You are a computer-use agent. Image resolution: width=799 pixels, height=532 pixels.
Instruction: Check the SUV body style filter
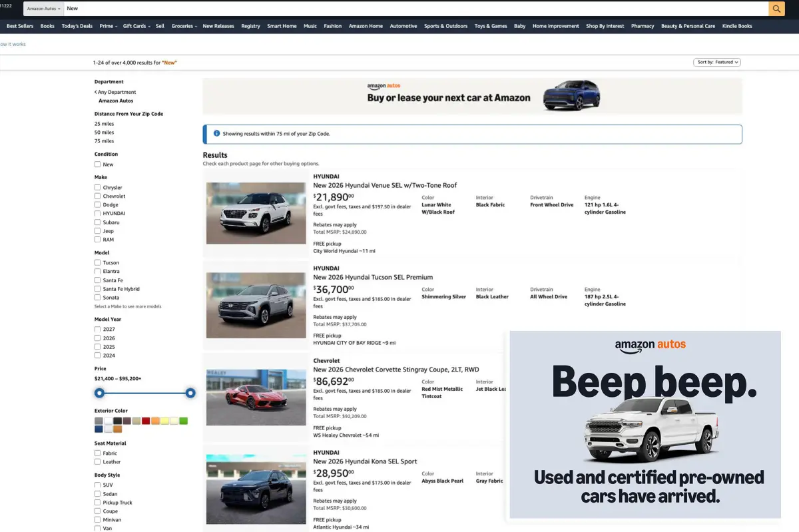pyautogui.click(x=96, y=485)
